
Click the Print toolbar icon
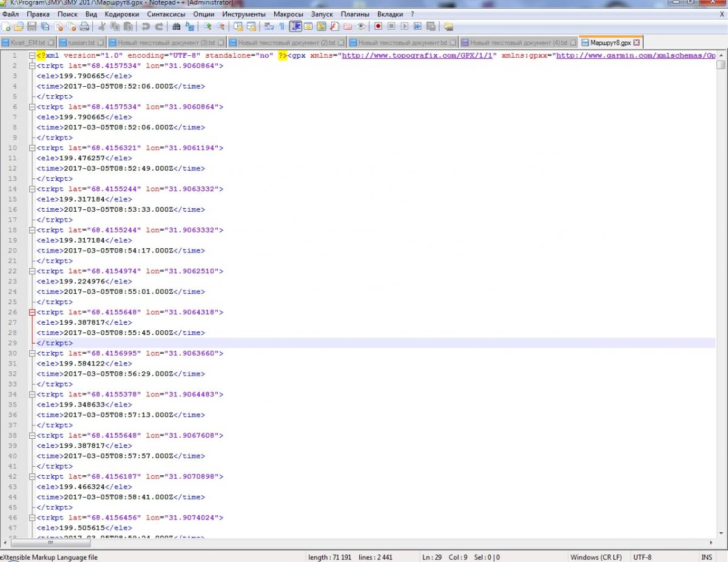coord(85,27)
